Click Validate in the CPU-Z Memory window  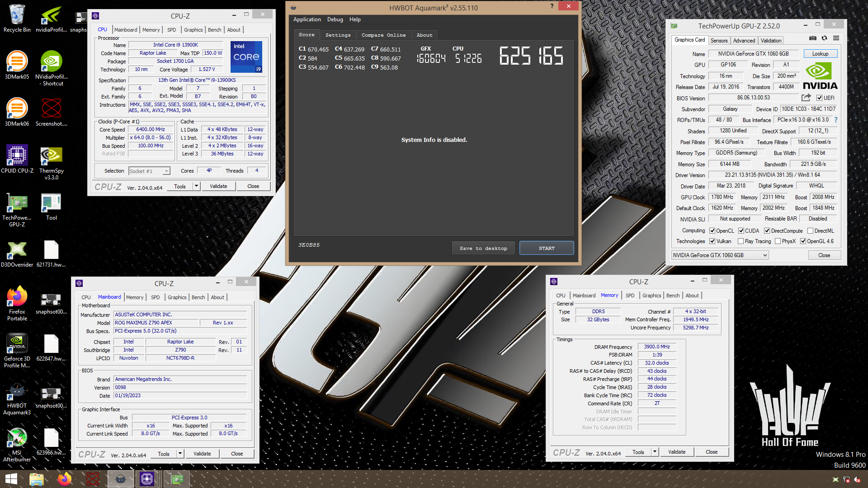[x=676, y=452]
